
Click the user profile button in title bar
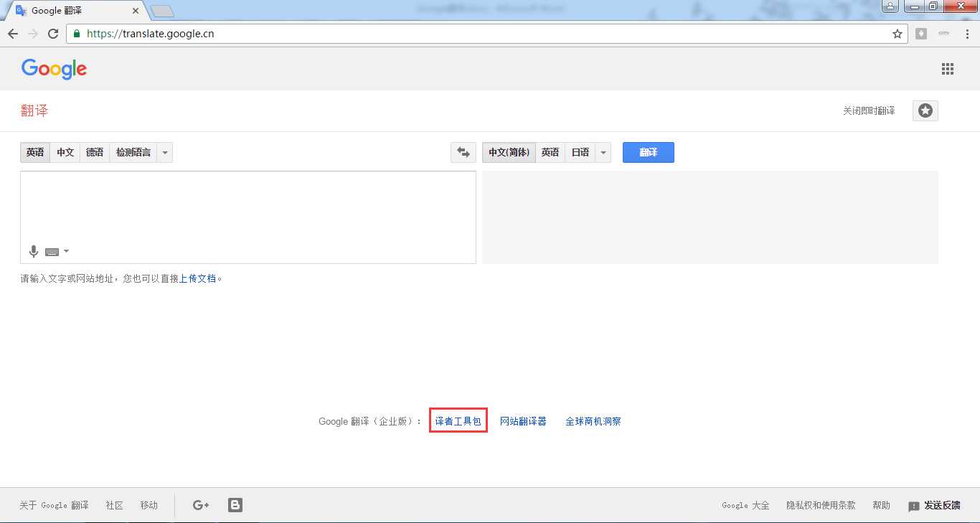pos(890,6)
